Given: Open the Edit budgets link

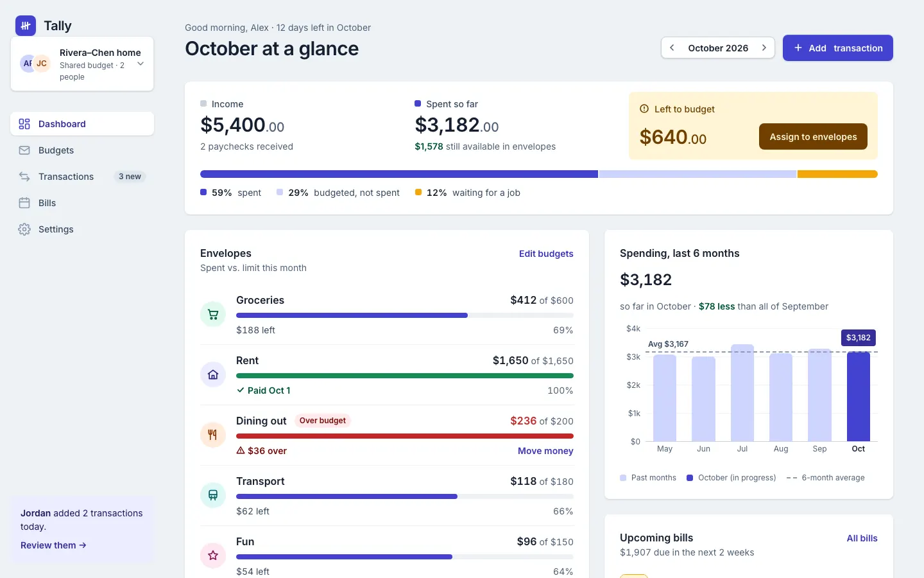Looking at the screenshot, I should (546, 254).
